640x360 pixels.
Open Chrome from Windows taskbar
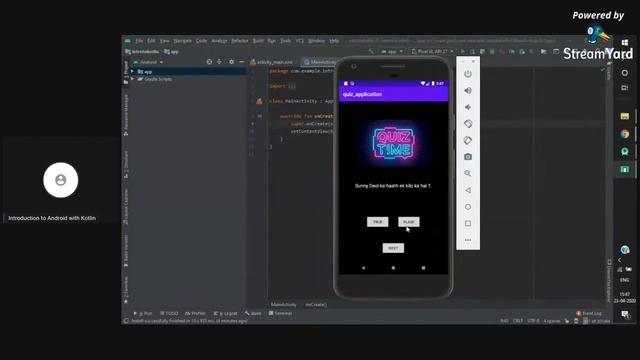(x=624, y=134)
